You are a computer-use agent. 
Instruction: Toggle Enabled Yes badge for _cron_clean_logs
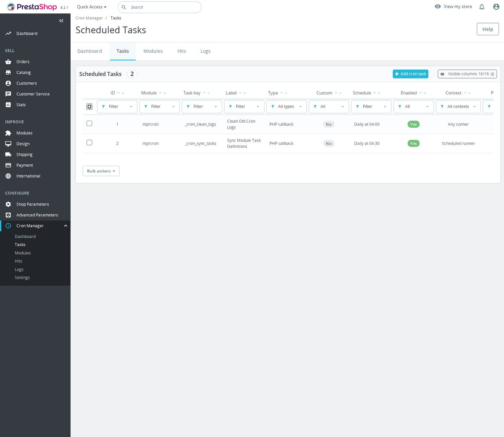pyautogui.click(x=414, y=124)
